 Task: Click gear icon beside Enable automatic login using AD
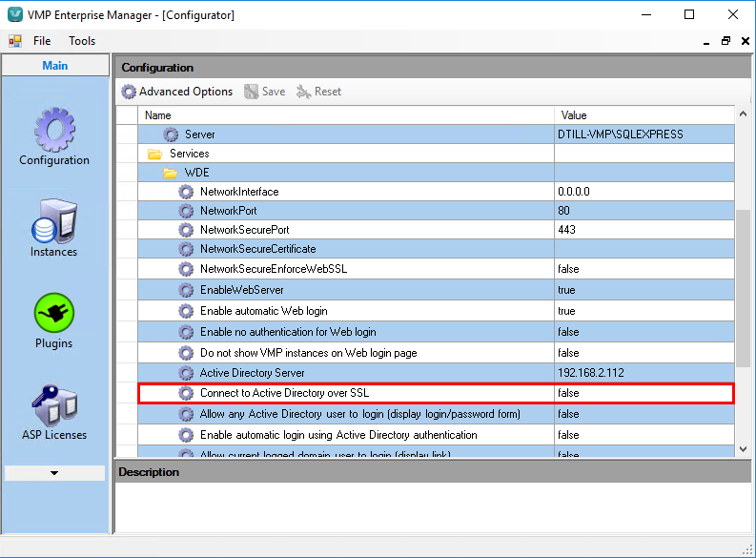coord(186,436)
